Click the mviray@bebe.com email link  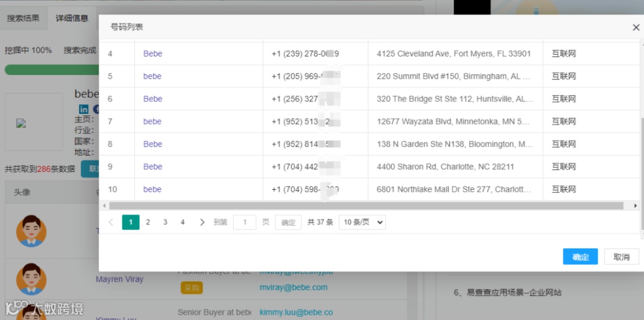(x=293, y=287)
